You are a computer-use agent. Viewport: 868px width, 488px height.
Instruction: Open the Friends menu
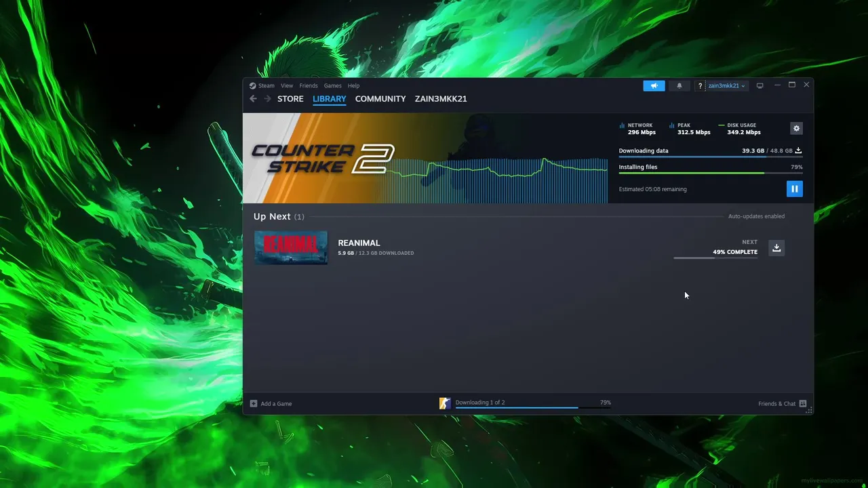[309, 86]
